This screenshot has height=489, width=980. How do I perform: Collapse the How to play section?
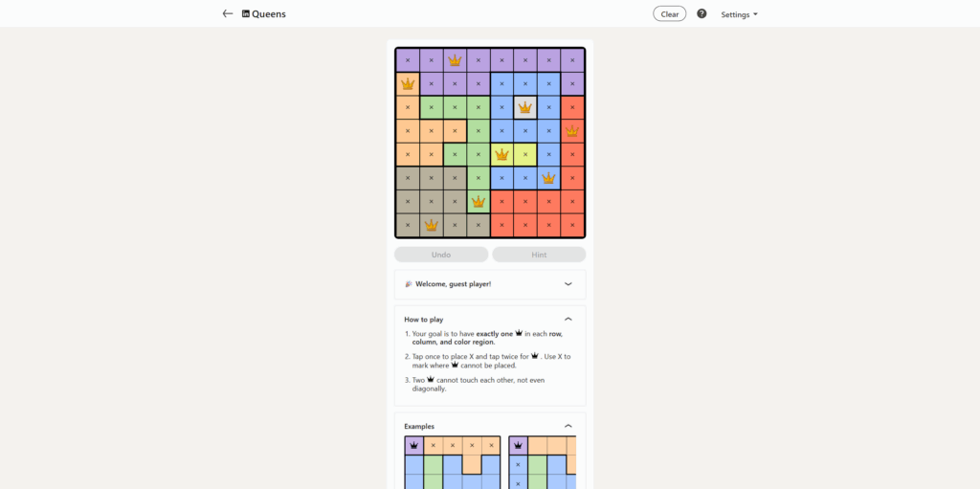click(x=568, y=319)
